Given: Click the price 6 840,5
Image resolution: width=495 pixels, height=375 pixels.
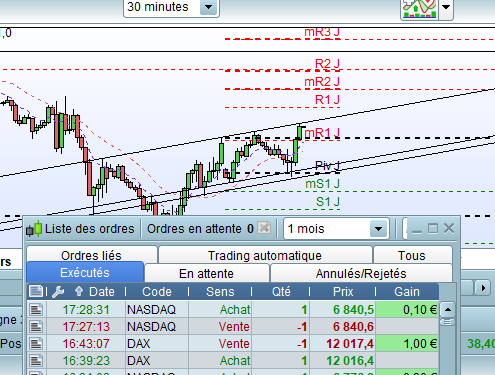Looking at the screenshot, I should [x=353, y=310].
